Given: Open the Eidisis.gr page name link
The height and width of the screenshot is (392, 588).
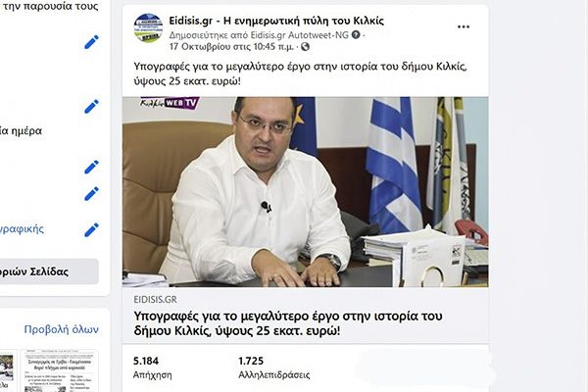Looking at the screenshot, I should click(276, 21).
